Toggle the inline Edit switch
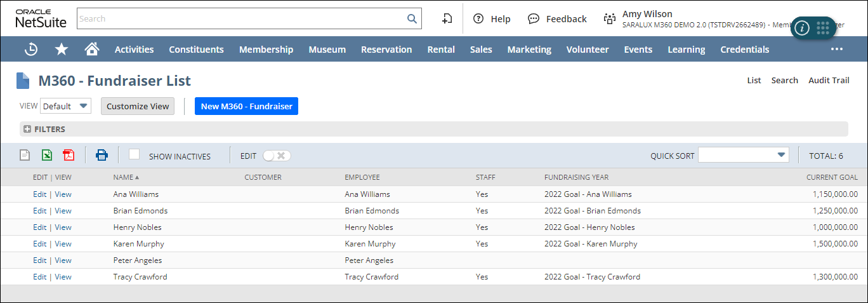The height and width of the screenshot is (303, 868). click(277, 156)
